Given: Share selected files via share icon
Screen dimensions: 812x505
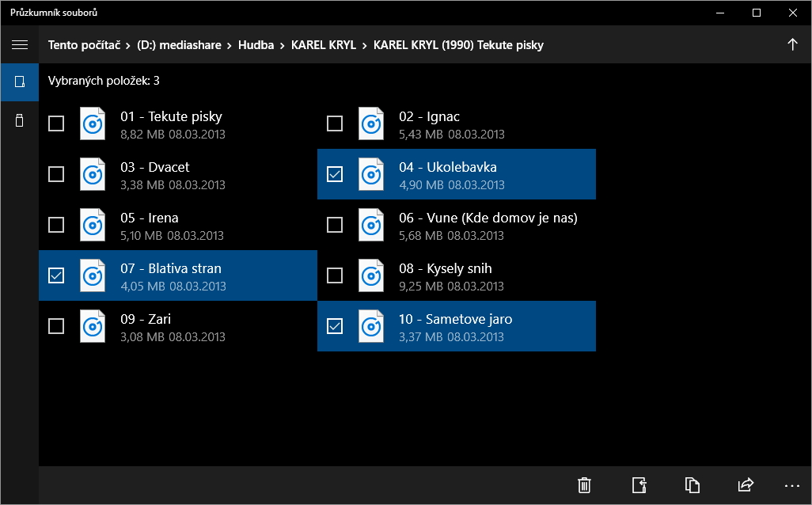Looking at the screenshot, I should coord(746,485).
